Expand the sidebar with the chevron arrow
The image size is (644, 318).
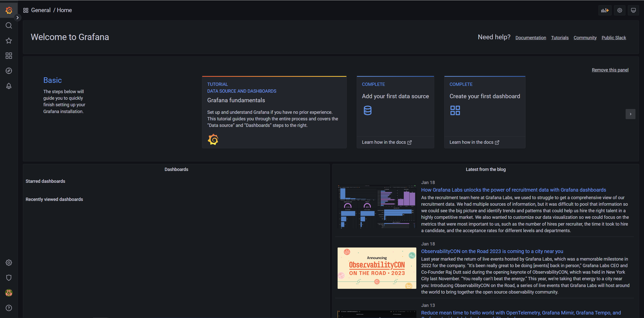pyautogui.click(x=17, y=18)
